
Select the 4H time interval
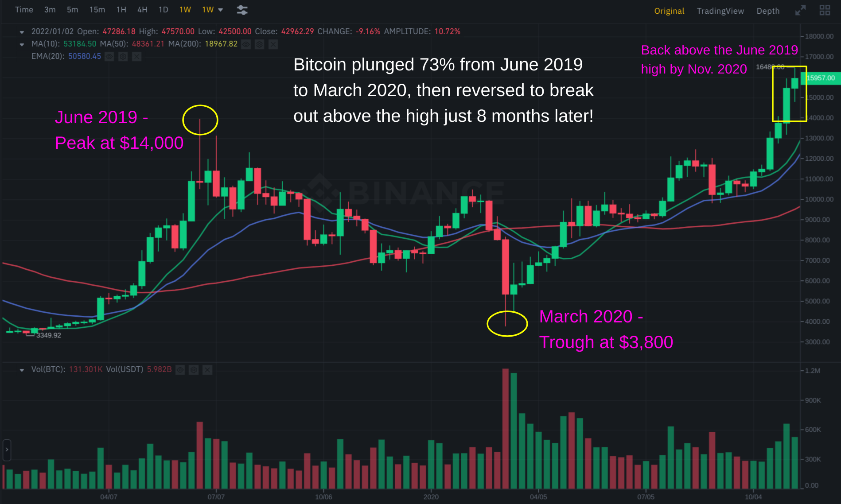click(x=142, y=10)
